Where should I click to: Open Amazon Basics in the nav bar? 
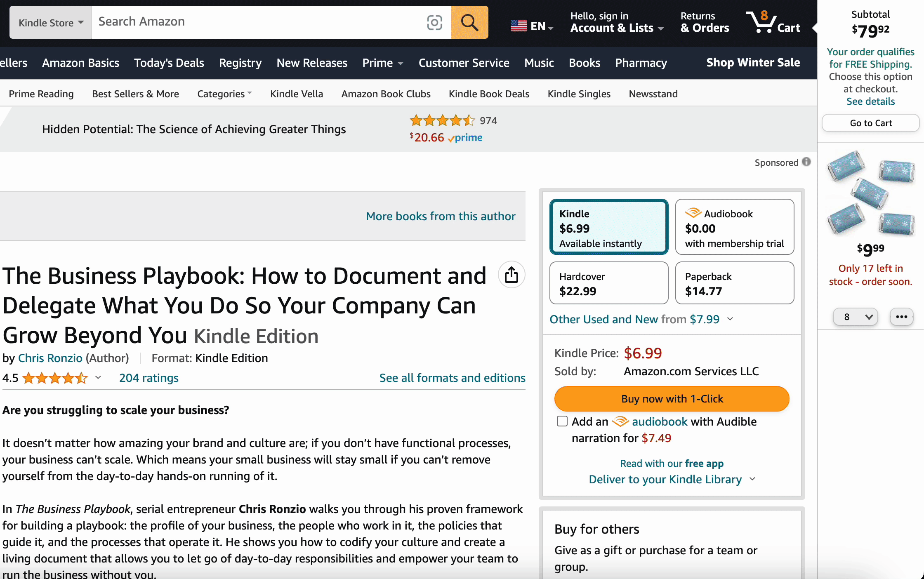(x=81, y=63)
